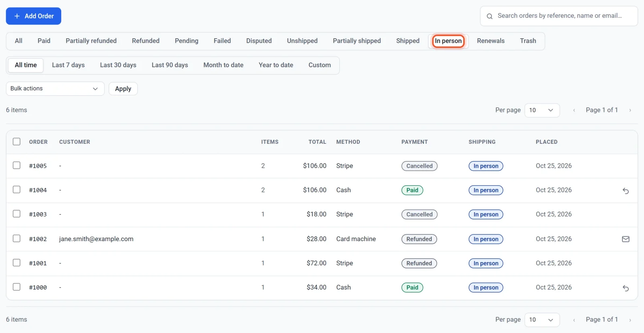Click the In person shipping badge for order #1001
644x333 pixels.
[486, 263]
